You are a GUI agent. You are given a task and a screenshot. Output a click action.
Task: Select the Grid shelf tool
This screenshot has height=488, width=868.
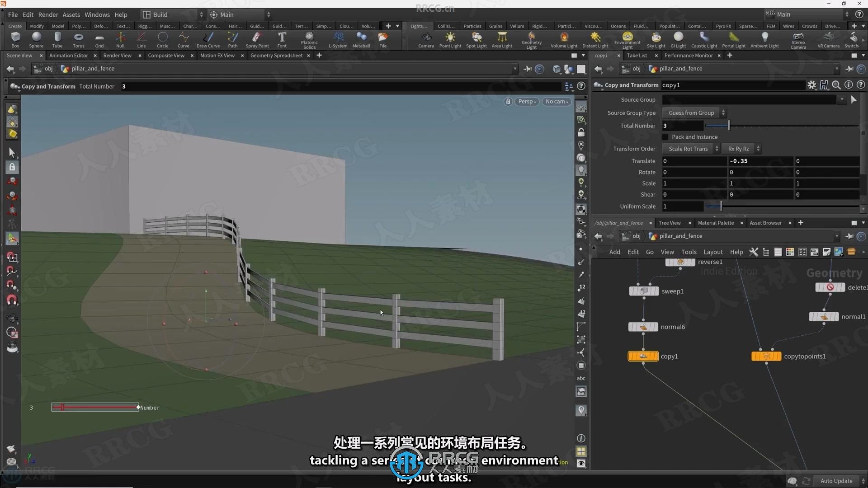99,40
